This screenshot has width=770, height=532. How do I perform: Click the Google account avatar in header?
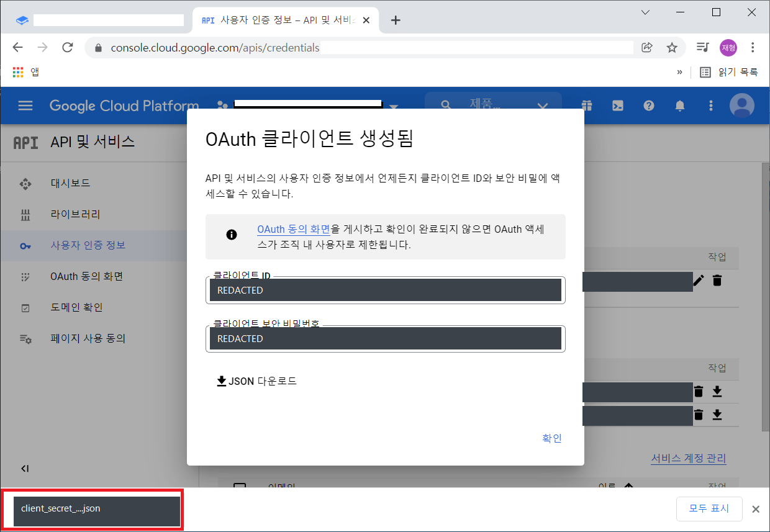point(742,106)
